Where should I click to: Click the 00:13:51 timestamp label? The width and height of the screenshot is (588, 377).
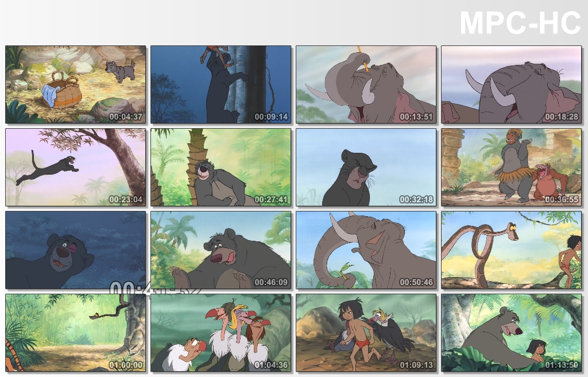coord(416,117)
